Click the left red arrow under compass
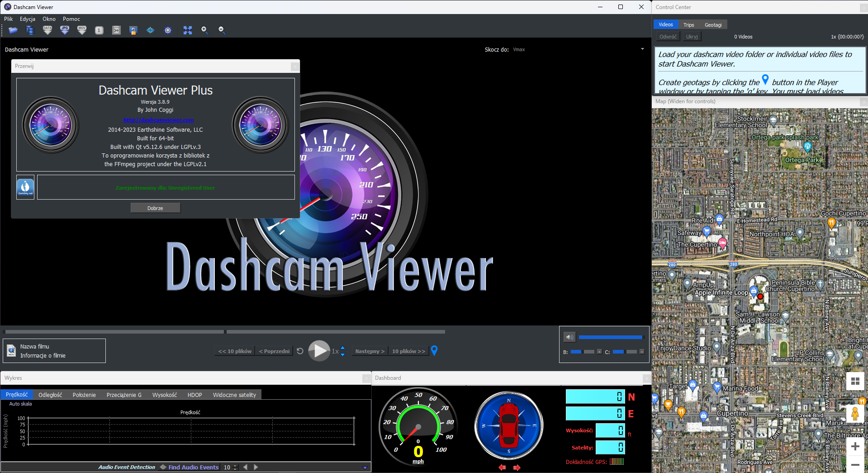Screen dimensions: 868x473 click(x=502, y=468)
